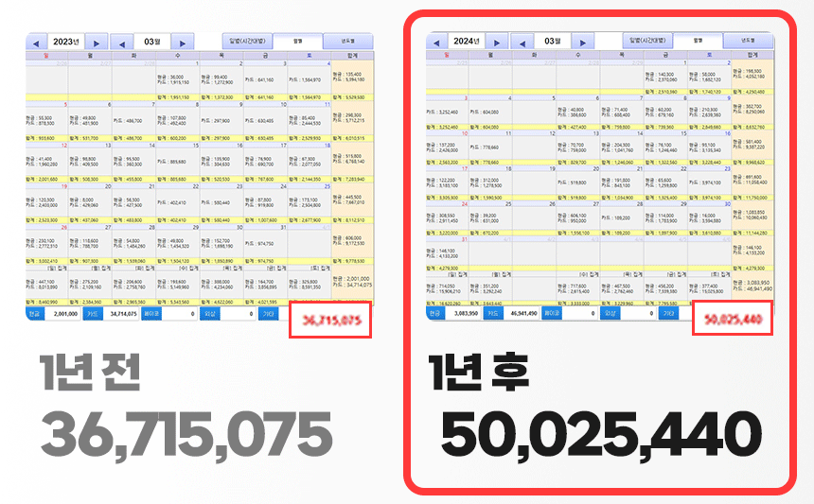The height and width of the screenshot is (504, 814).
Task: Click the 일 weekday header in 2023 panel
Action: pyautogui.click(x=46, y=56)
